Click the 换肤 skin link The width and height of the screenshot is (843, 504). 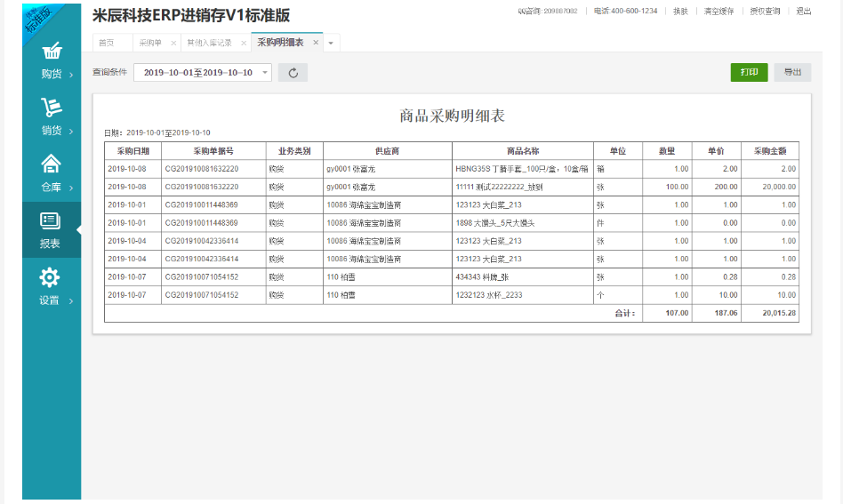[x=680, y=11]
